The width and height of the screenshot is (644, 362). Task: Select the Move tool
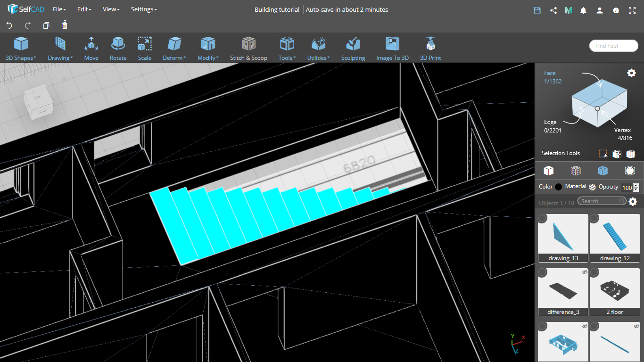[x=91, y=49]
